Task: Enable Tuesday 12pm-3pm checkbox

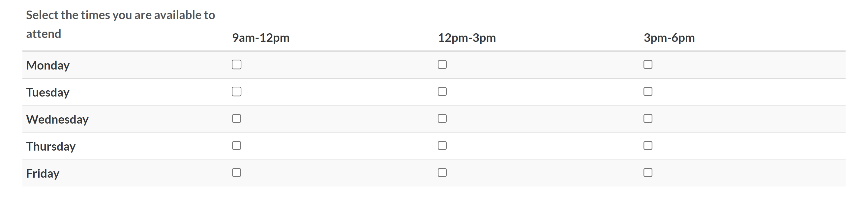Action: coord(442,92)
